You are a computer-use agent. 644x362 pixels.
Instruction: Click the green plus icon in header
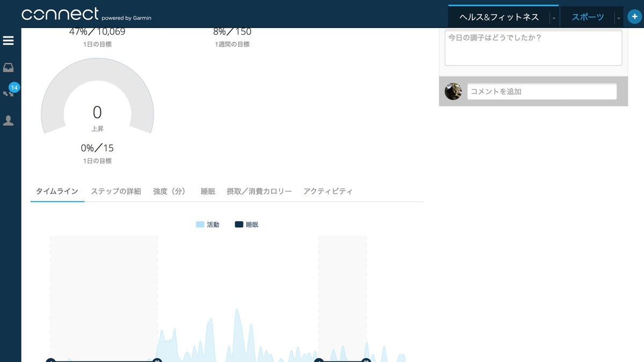pyautogui.click(x=634, y=16)
